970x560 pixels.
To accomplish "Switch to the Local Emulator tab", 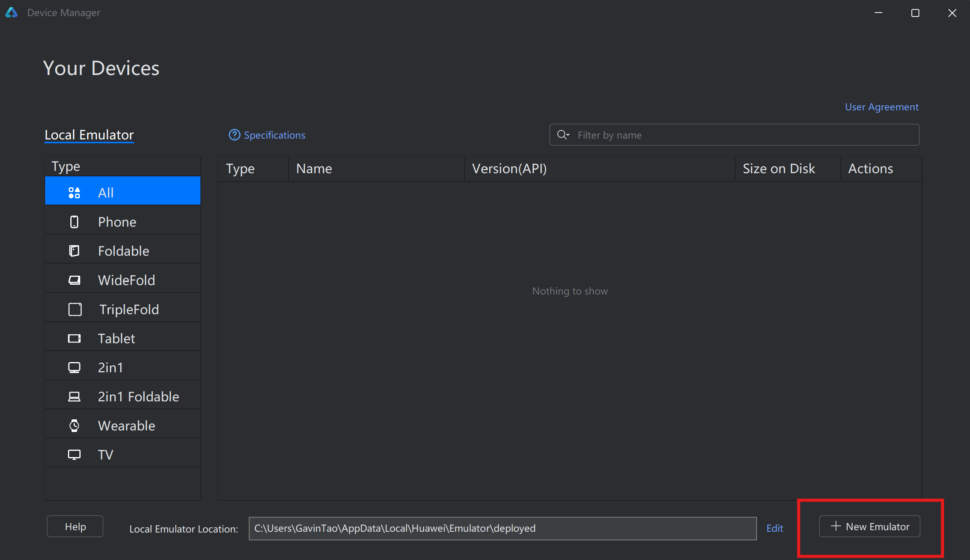I will click(x=89, y=135).
